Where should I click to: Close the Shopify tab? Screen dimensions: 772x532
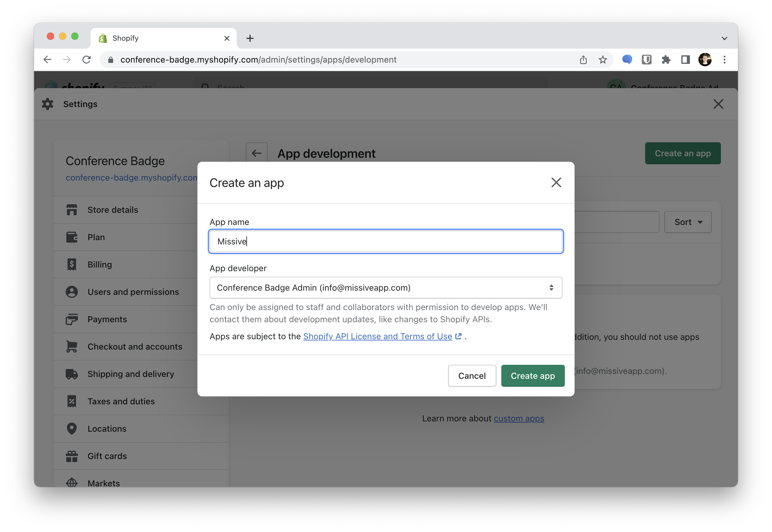227,38
